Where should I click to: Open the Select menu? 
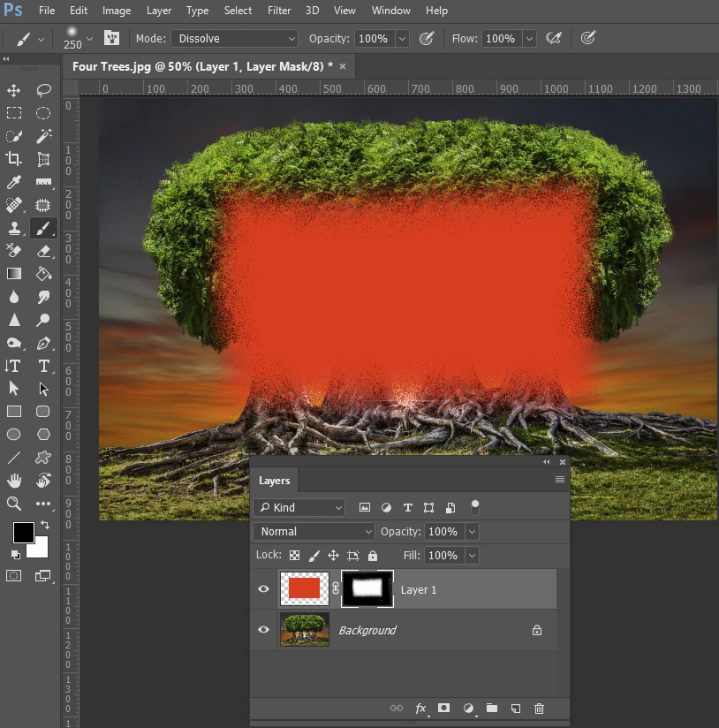click(238, 11)
